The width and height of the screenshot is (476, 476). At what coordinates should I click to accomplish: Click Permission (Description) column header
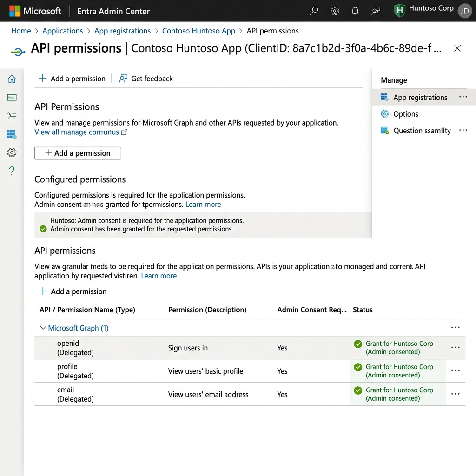click(207, 310)
